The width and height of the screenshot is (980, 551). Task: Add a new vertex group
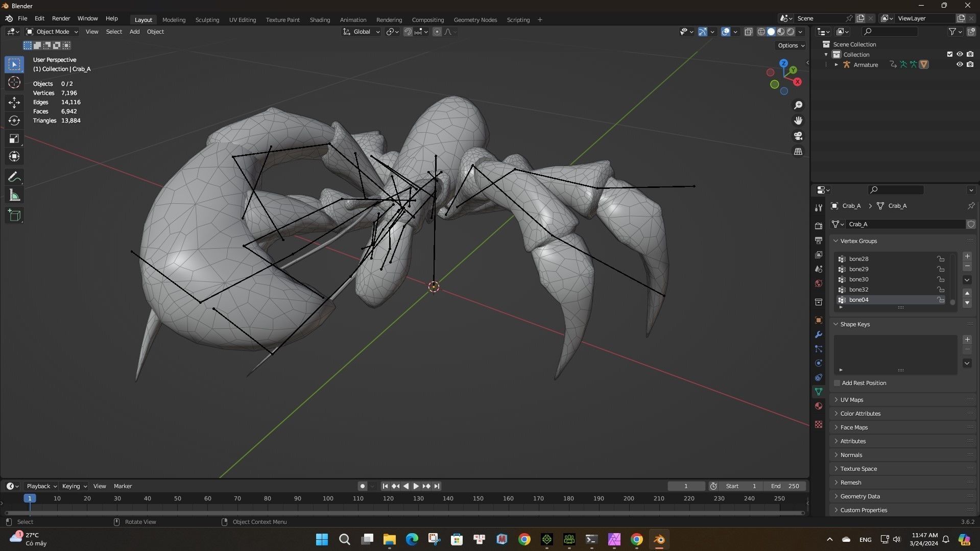click(967, 256)
